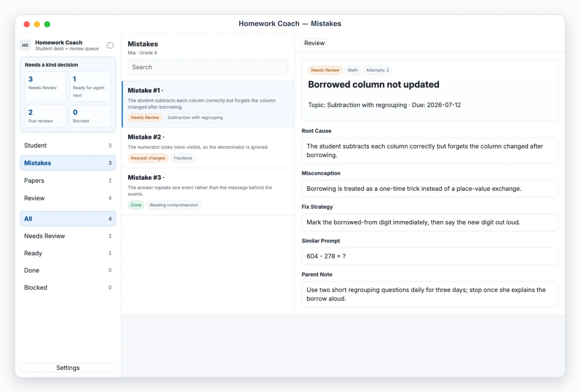Click the Review tab in detail pane
Viewport: 580px width, 392px height.
pyautogui.click(x=314, y=43)
